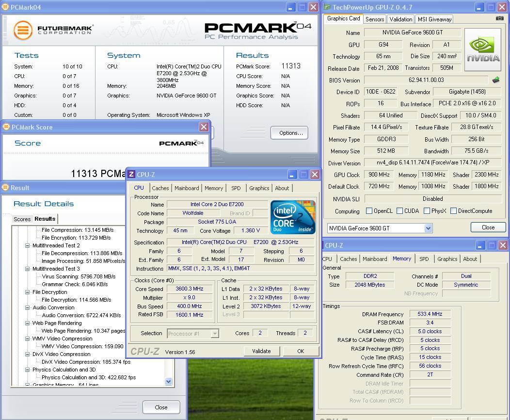
Task: Click the Core Speed 3600.3 MHz field
Action: (x=190, y=289)
